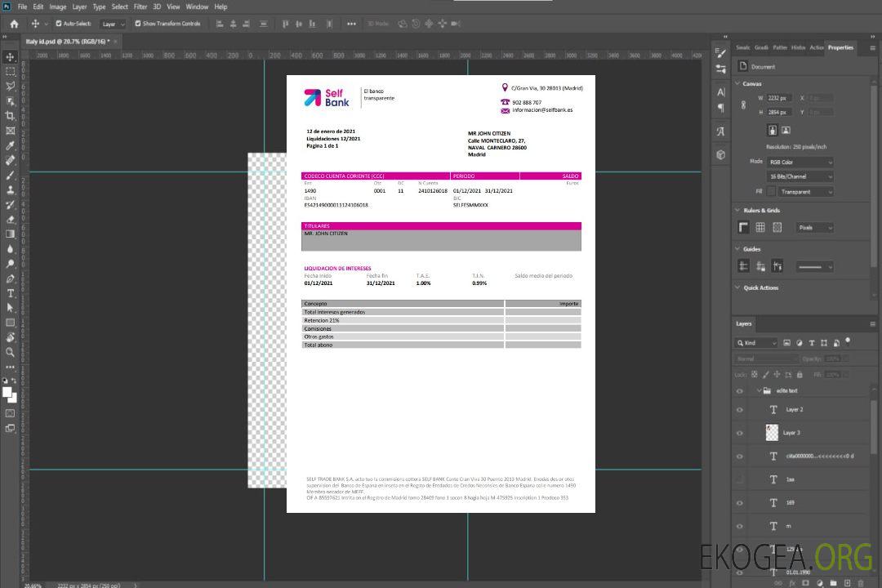Viewport: 882px width, 588px height.
Task: Select the Pen tool
Action: pyautogui.click(x=10, y=278)
